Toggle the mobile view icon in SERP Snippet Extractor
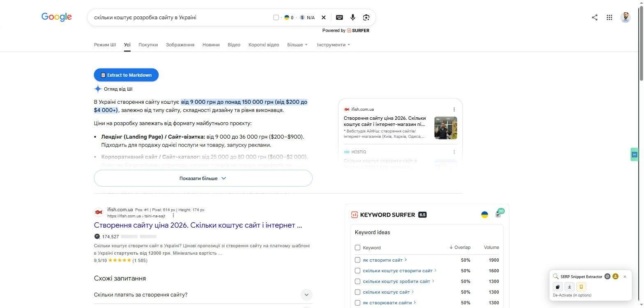 click(581, 287)
